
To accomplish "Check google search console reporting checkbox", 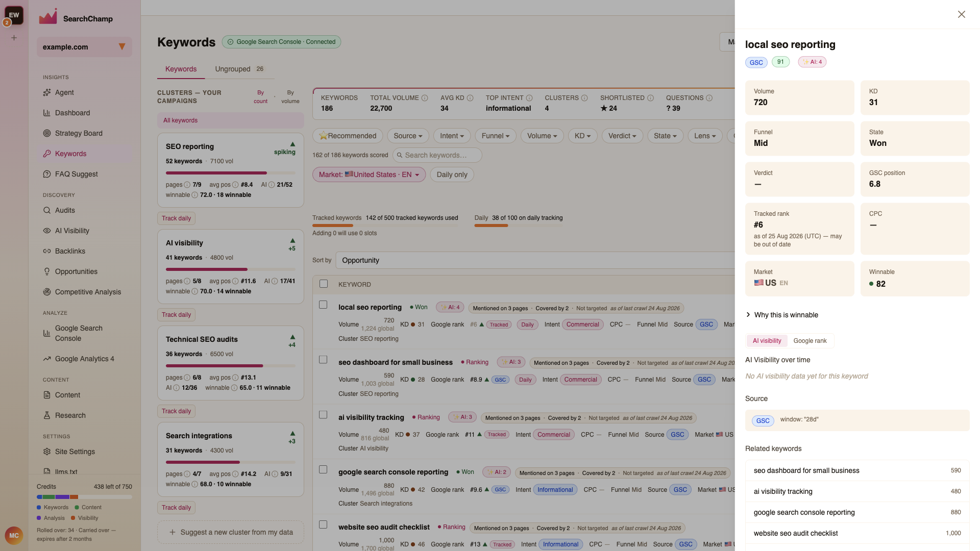I will (323, 469).
